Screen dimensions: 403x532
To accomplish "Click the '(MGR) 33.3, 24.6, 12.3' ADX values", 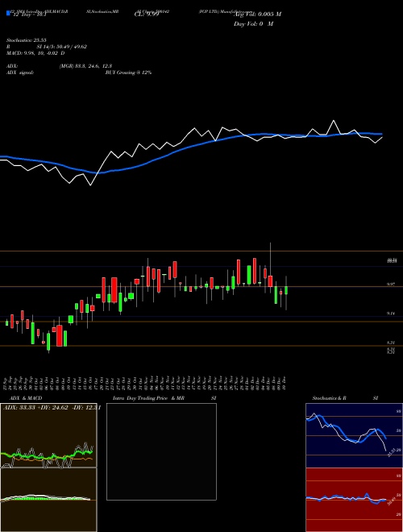I will tap(85, 66).
